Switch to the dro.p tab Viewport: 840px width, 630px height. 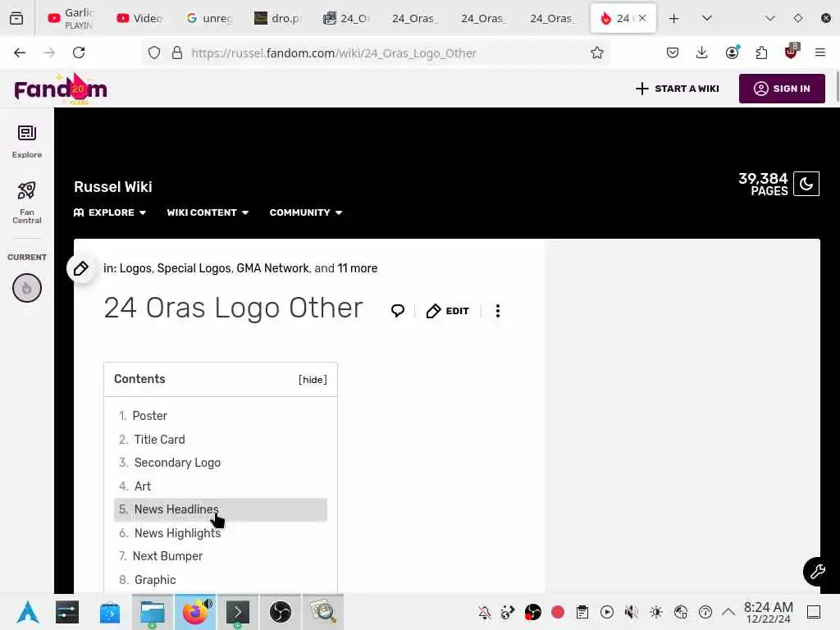tap(278, 18)
